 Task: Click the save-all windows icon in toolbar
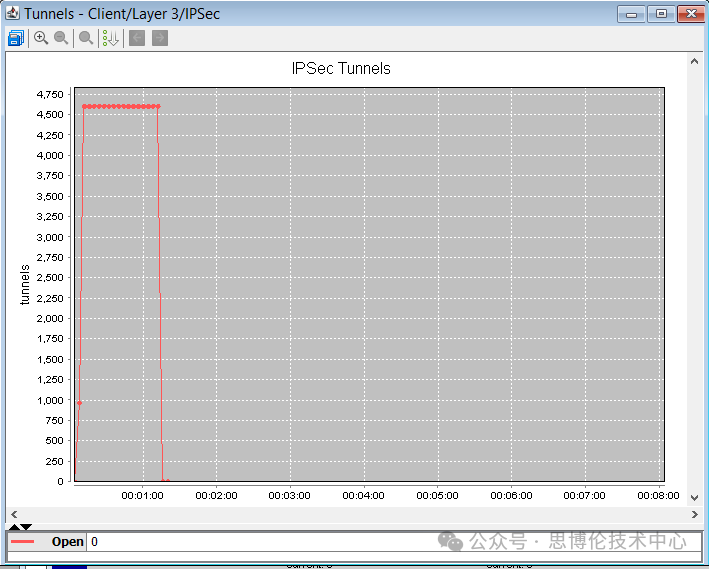click(x=15, y=38)
